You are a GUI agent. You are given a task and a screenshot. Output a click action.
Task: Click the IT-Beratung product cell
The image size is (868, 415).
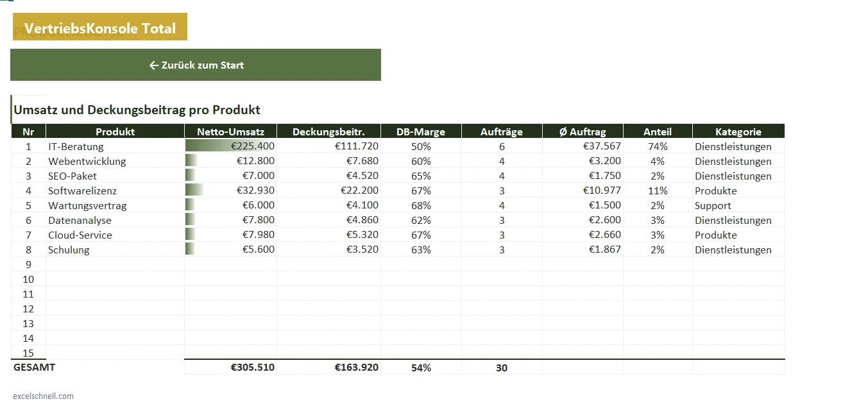115,146
